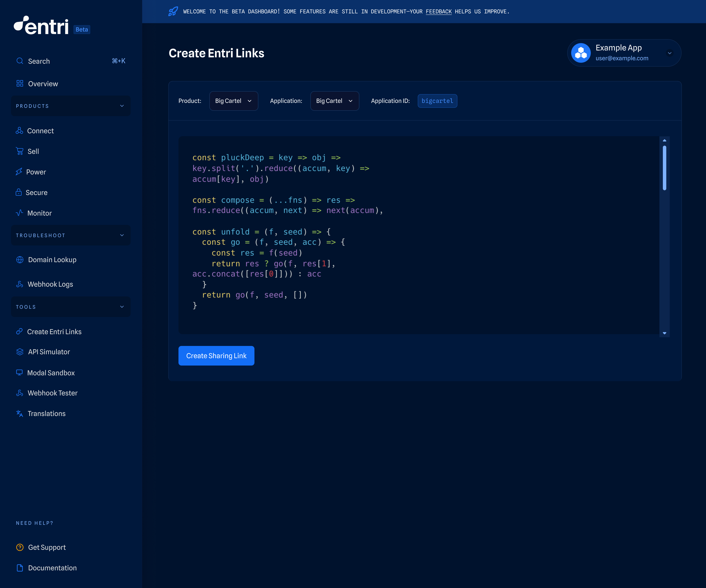
Task: Click the Example App avatar icon
Action: (580, 53)
